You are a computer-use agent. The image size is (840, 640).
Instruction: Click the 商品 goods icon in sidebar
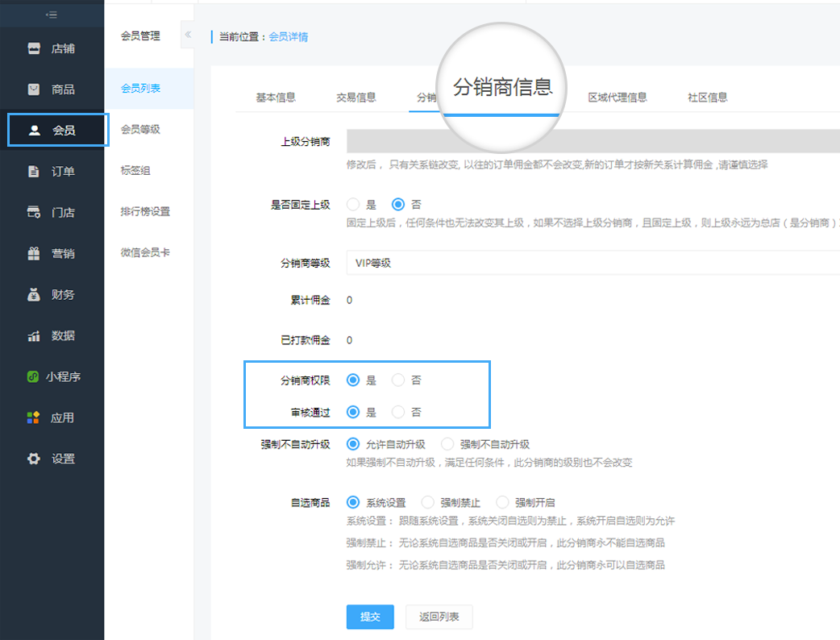tap(34, 89)
